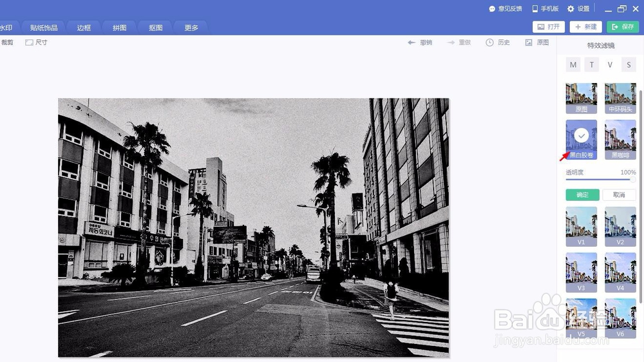Cancel filter with 取消 button
The image size is (644, 362).
pyautogui.click(x=619, y=195)
